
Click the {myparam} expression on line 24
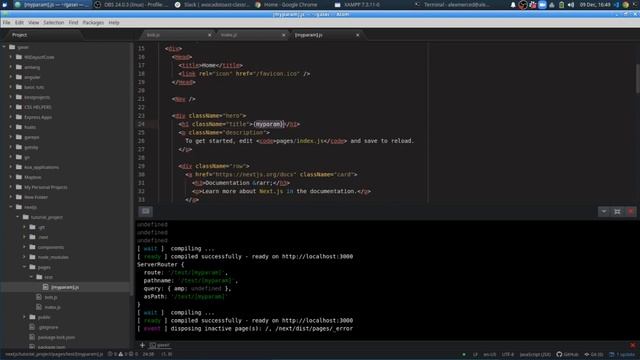tap(268, 124)
